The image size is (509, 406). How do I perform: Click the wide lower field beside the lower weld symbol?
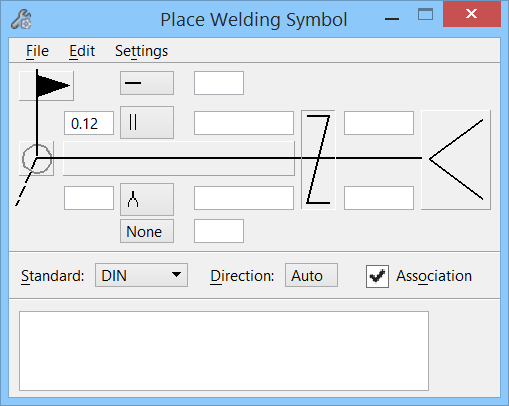tap(244, 198)
